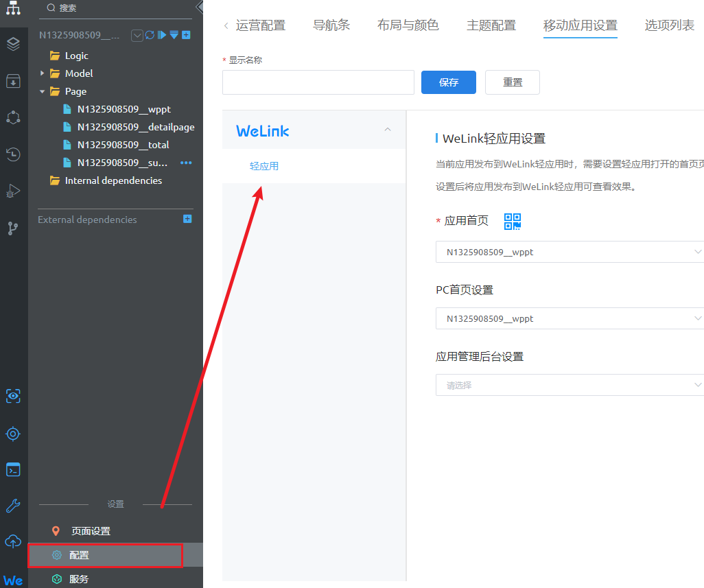The image size is (704, 588).
Task: Click the 保存 save button
Action: click(448, 82)
